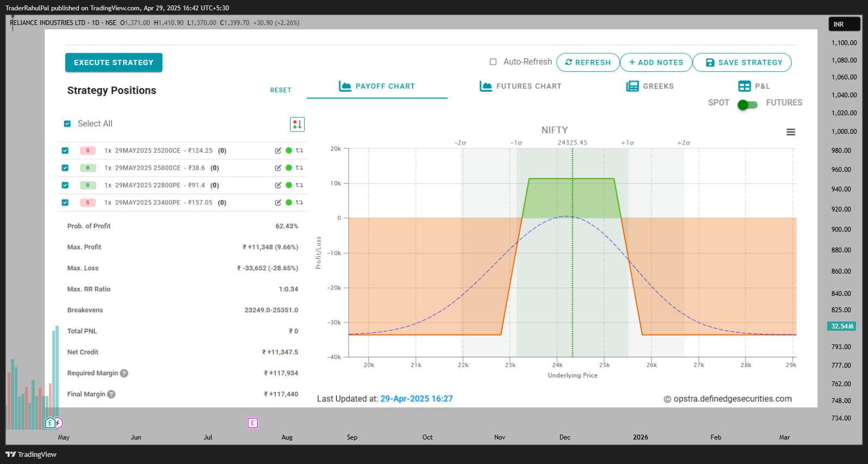Image resolution: width=868 pixels, height=464 pixels.
Task: Click the Execute Strategy button
Action: (x=114, y=63)
